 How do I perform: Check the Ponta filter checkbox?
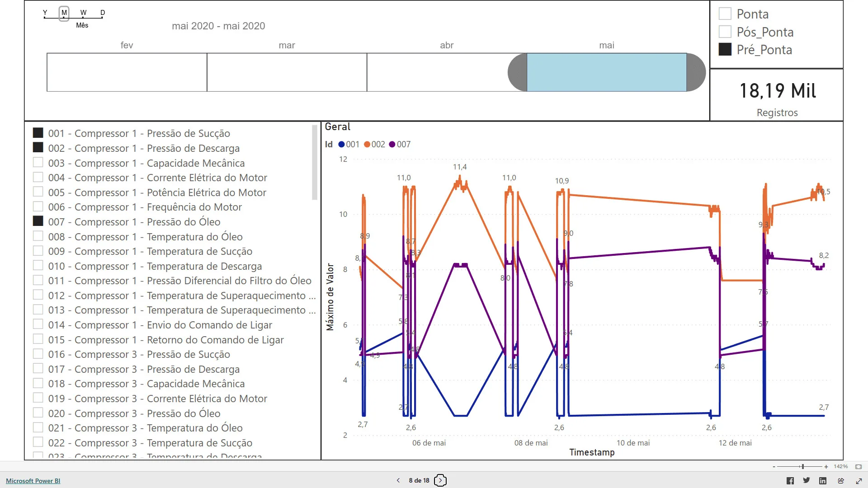(725, 14)
